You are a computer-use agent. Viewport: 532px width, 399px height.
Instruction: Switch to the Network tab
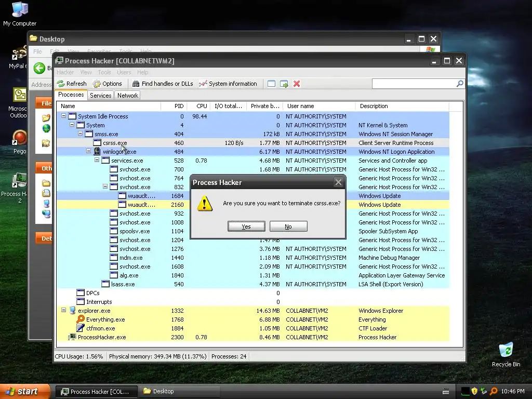click(x=128, y=96)
